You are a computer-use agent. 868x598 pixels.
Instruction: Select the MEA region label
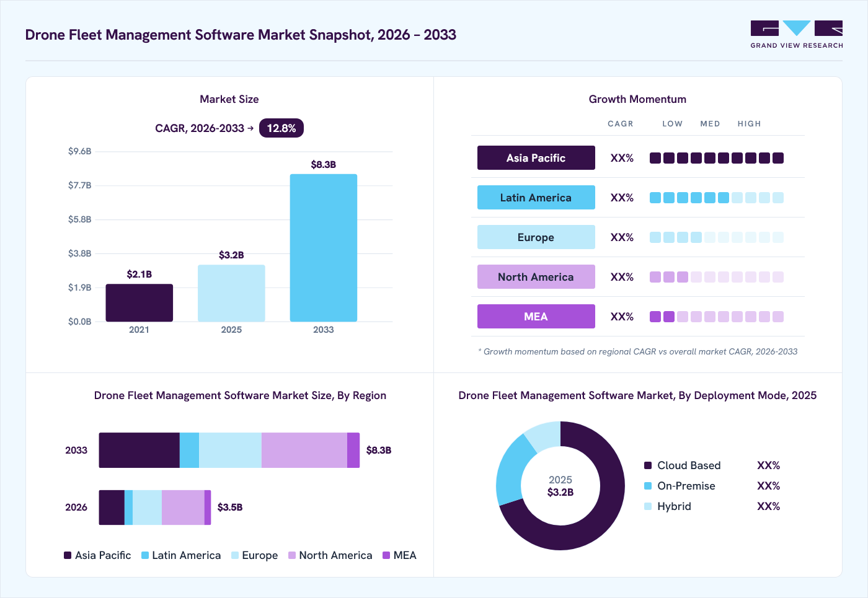click(x=536, y=317)
